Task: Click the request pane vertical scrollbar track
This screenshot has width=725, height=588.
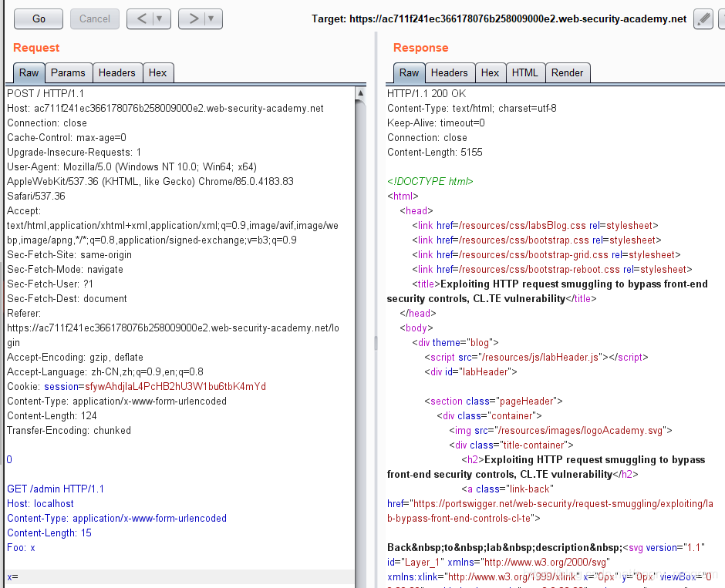Action: pyautogui.click(x=361, y=342)
